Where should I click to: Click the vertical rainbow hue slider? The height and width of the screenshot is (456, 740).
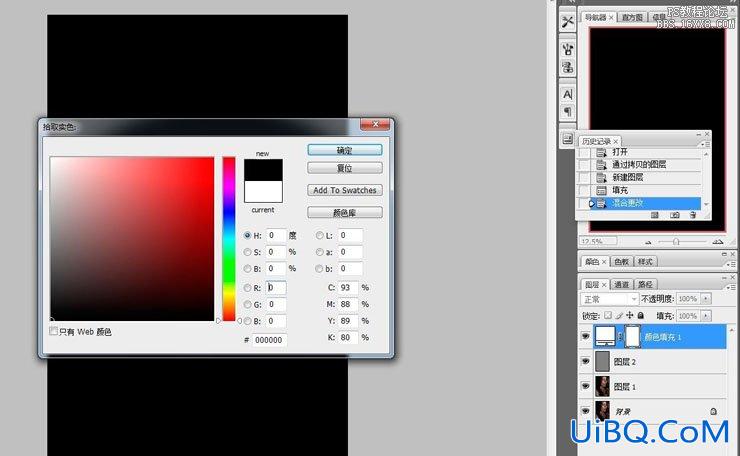[229, 239]
